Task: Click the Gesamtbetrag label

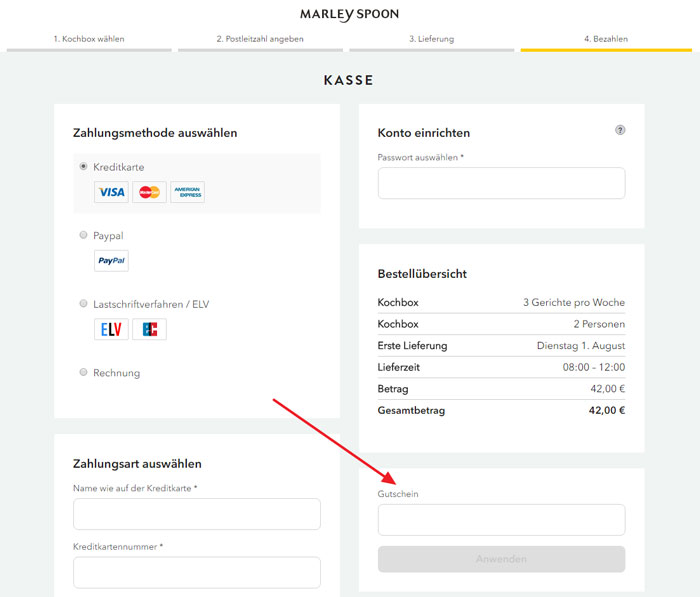Action: tap(411, 410)
